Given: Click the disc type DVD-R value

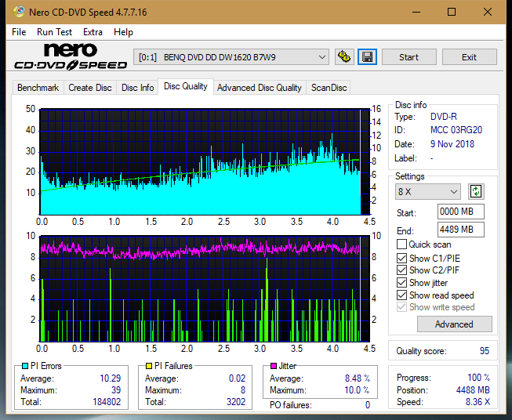Looking at the screenshot, I should pyautogui.click(x=444, y=117).
